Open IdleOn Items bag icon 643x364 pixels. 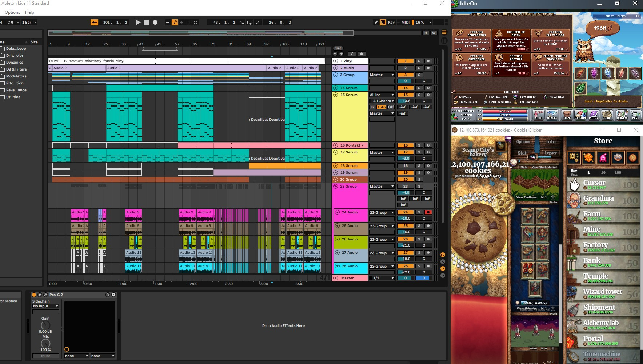567,115
